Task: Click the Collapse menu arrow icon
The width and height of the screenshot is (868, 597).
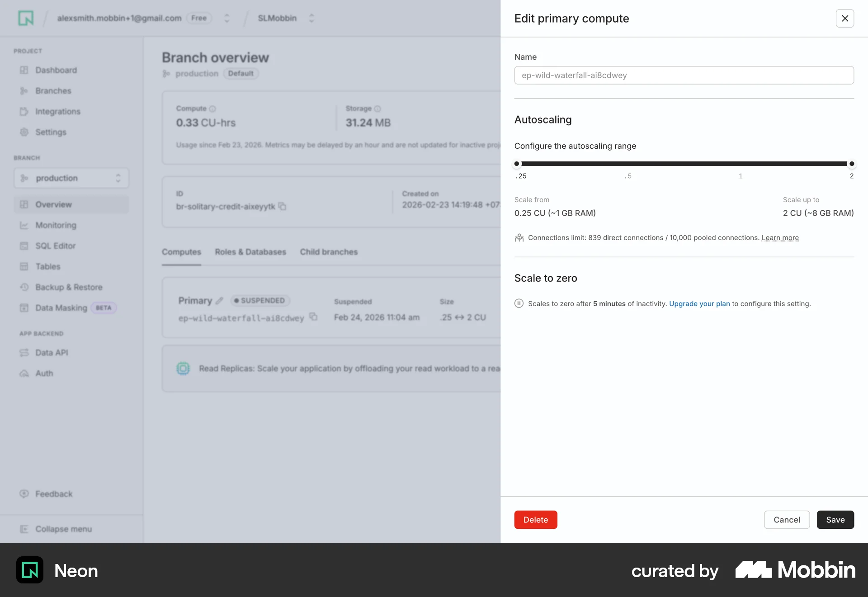Action: point(24,529)
